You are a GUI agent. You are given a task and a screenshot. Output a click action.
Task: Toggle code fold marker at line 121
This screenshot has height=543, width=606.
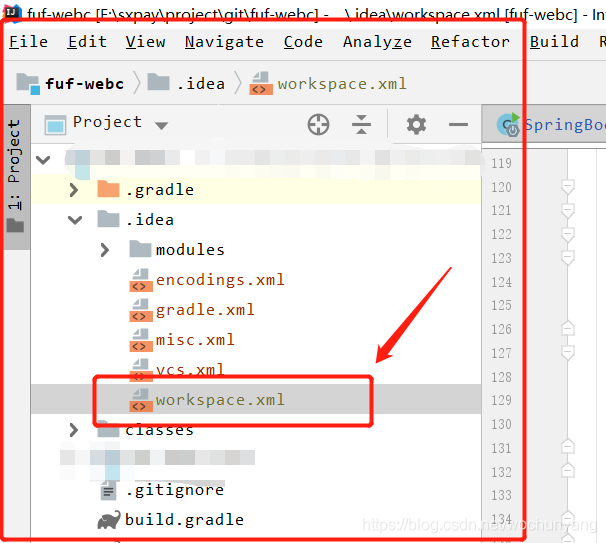pos(567,211)
